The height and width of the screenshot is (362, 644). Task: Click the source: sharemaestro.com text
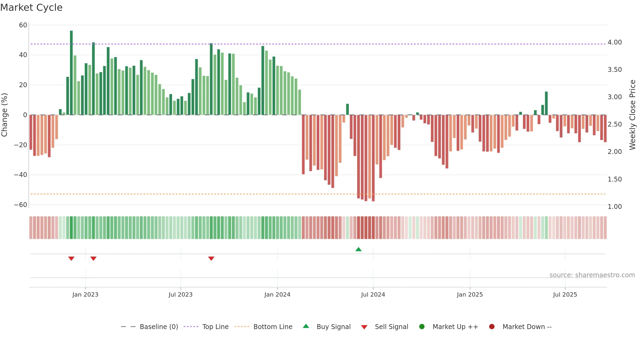592,275
